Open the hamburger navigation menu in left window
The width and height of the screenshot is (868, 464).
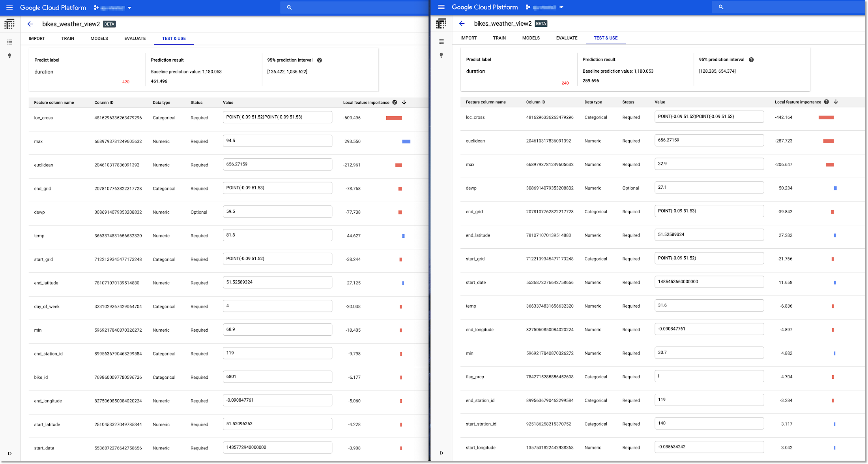[x=9, y=8]
